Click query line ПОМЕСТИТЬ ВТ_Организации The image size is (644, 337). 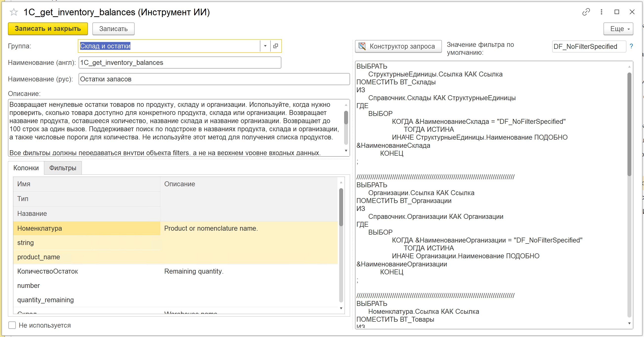404,201
